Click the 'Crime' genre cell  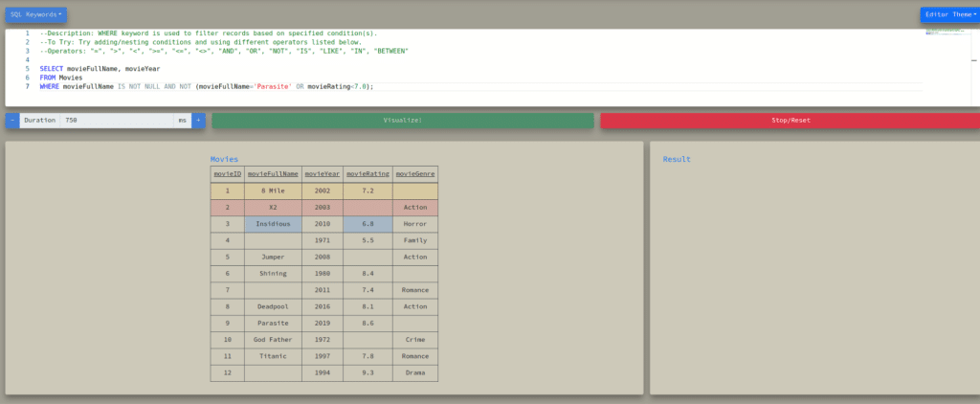point(415,340)
